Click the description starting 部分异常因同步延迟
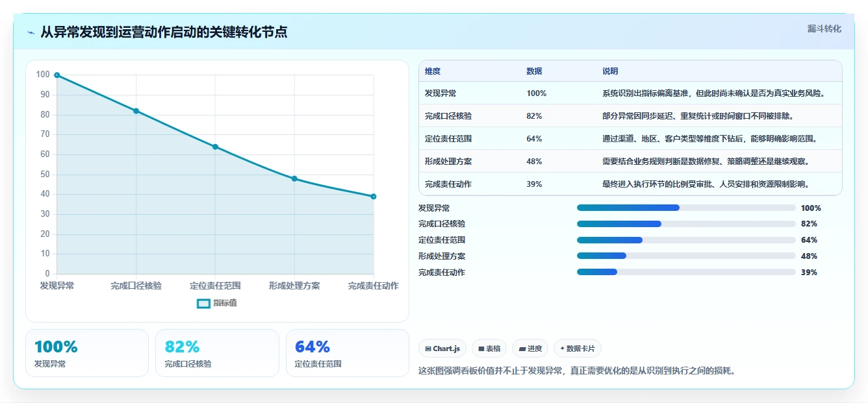This screenshot has width=868, height=403. [698, 116]
